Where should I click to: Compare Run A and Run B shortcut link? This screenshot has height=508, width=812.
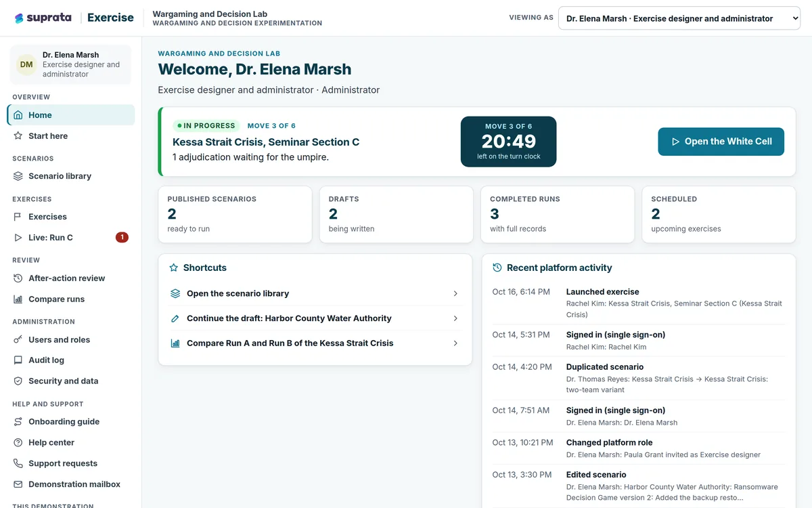315,343
